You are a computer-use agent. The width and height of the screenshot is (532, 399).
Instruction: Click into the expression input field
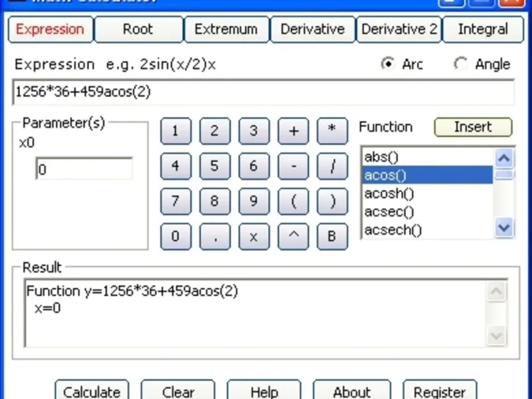(263, 92)
